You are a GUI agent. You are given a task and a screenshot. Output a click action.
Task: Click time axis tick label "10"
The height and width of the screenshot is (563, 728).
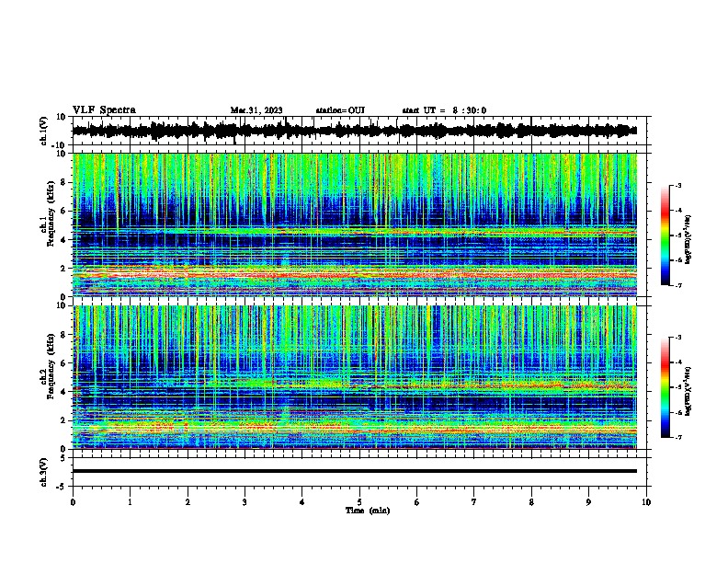646,502
